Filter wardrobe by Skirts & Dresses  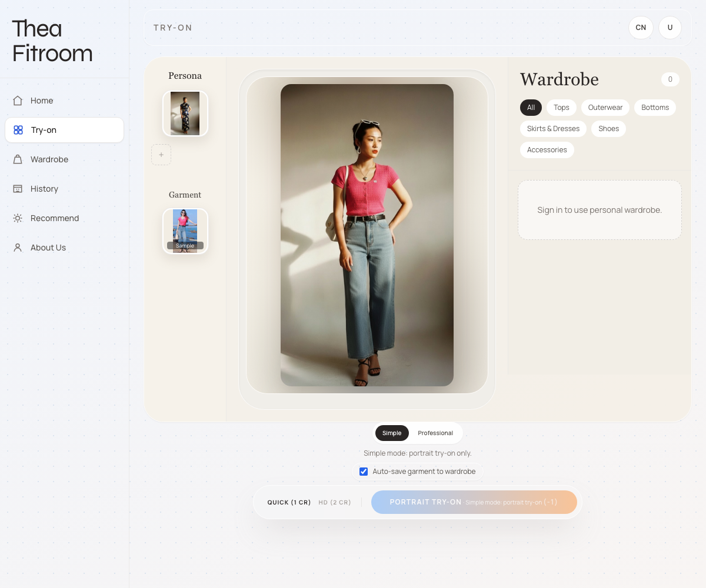pos(553,129)
